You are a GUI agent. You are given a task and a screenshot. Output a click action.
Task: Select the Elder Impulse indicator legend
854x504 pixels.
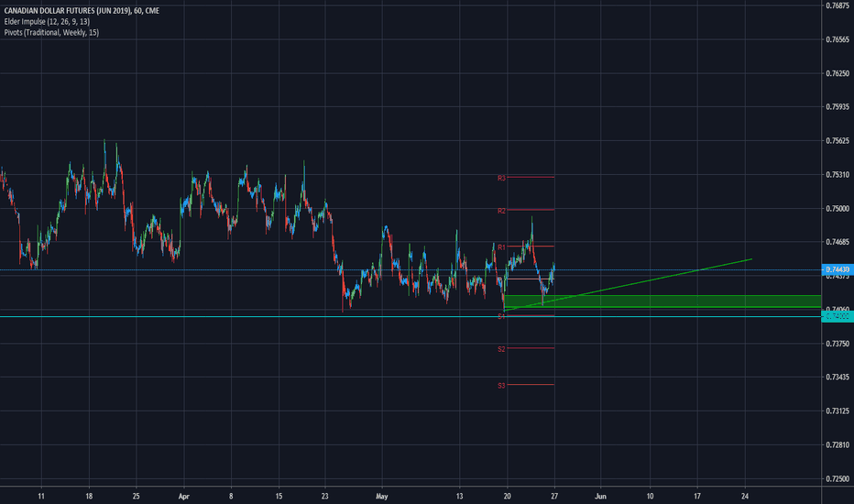pyautogui.click(x=47, y=22)
